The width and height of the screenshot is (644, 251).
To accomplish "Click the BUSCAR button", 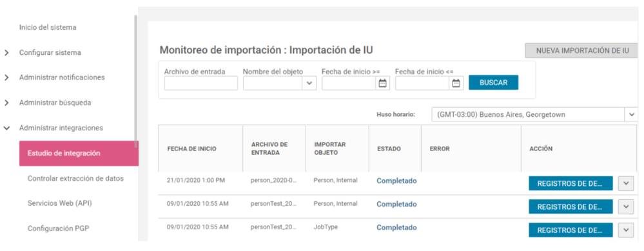I will coord(493,83).
